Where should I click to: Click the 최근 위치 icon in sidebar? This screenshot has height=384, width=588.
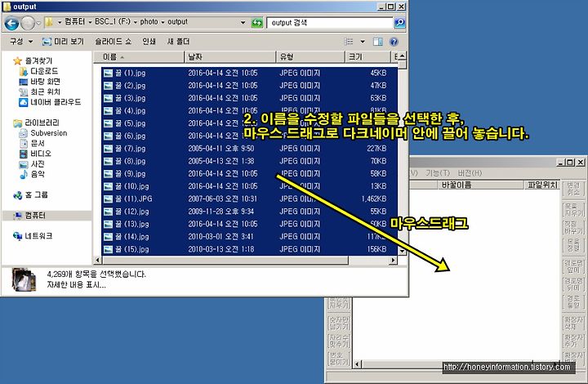point(23,92)
